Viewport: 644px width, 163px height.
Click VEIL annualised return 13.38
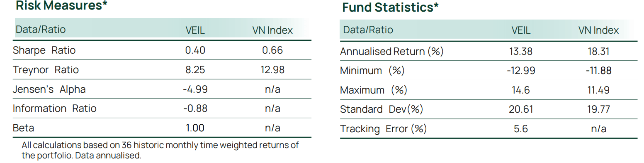(521, 52)
